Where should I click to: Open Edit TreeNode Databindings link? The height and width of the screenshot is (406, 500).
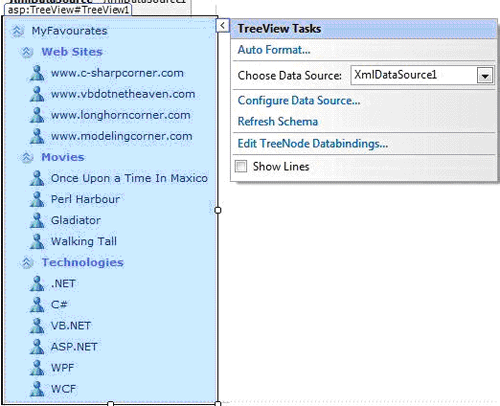[312, 144]
